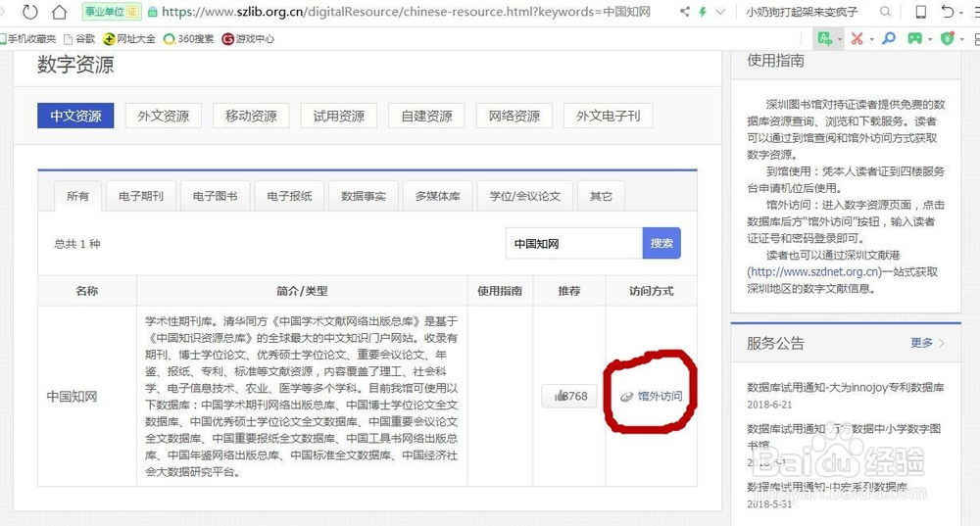This screenshot has height=526, width=980.
Task: Switch to the 其它 category tab
Action: pyautogui.click(x=601, y=196)
